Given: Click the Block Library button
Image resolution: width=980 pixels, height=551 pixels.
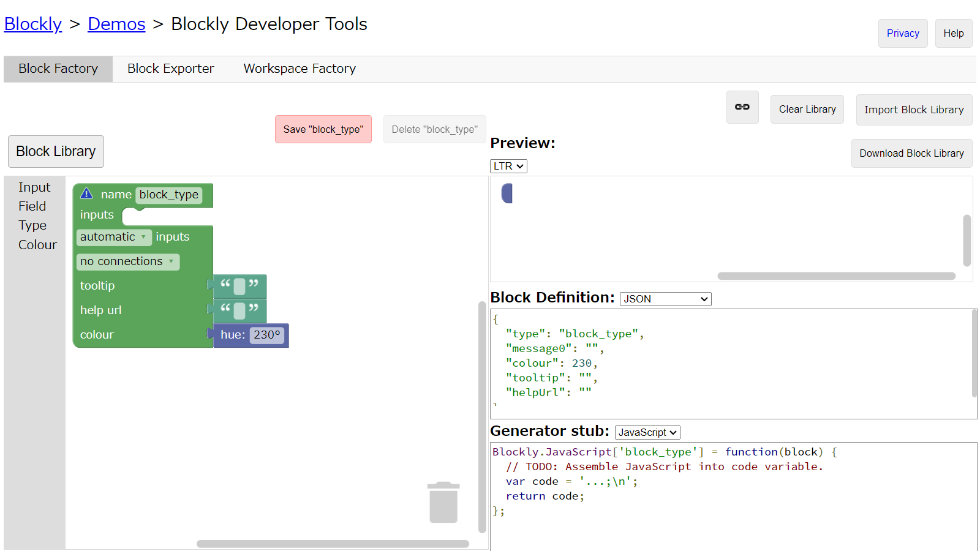Looking at the screenshot, I should [x=56, y=151].
